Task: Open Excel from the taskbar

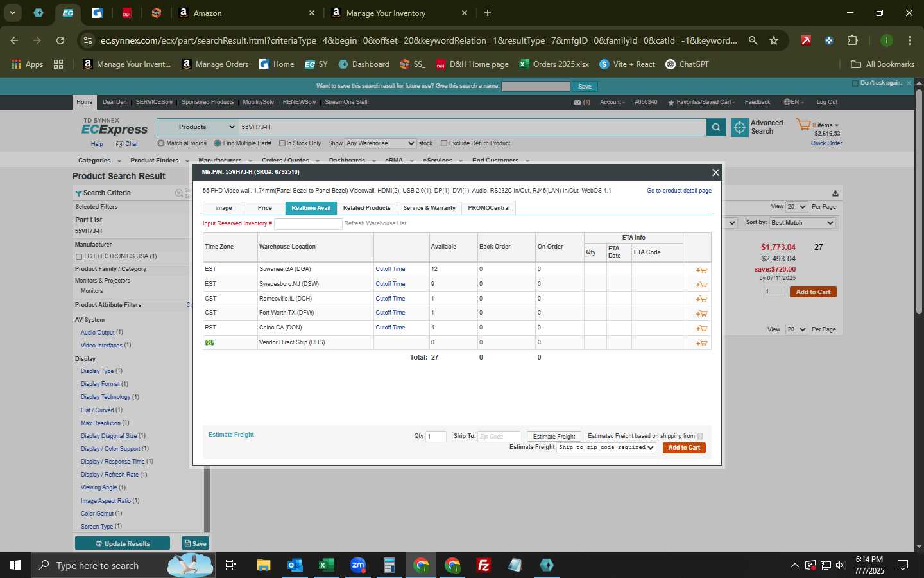Action: click(x=326, y=565)
